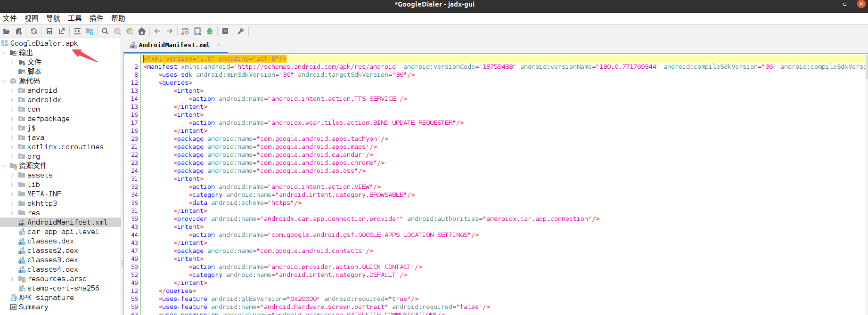Toggle the deobfuscation icon
Screen dimensions: 868x315
tap(185, 31)
